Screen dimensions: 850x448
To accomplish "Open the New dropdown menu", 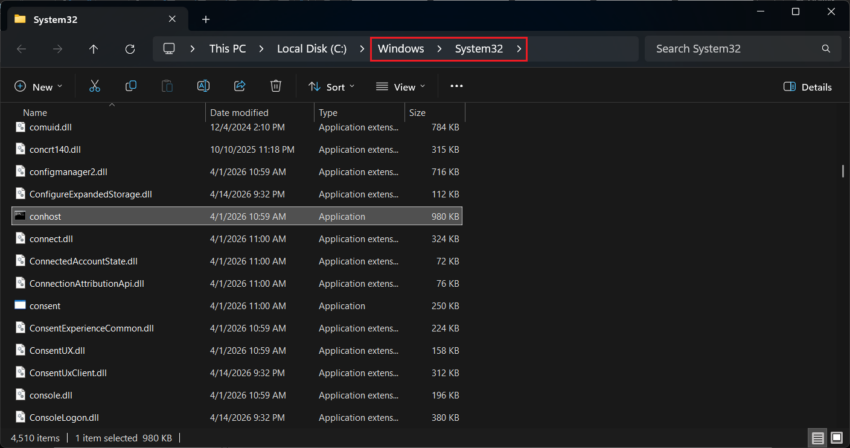I will pos(38,87).
